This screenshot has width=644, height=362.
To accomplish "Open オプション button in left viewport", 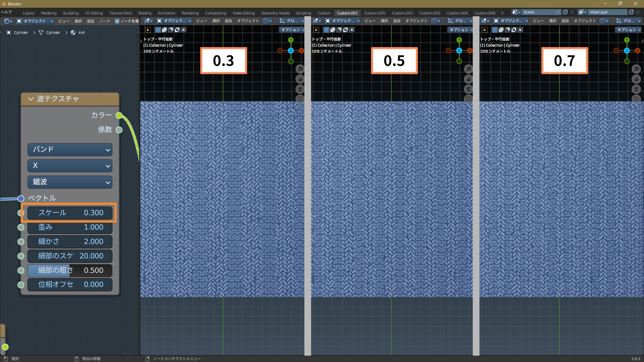I will pyautogui.click(x=292, y=30).
